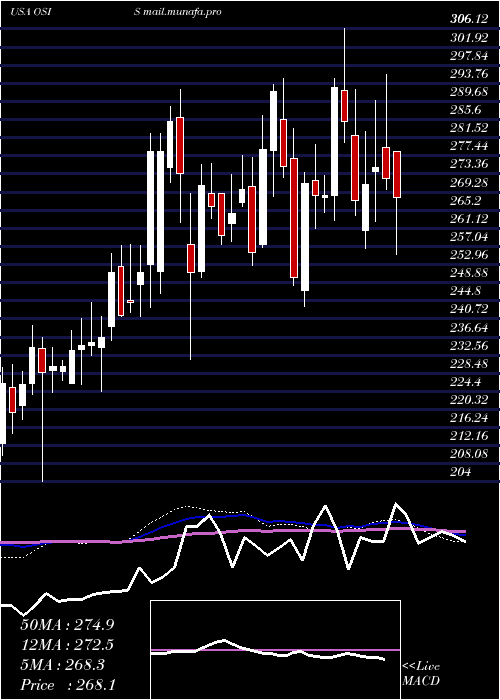Viewport: 500px width, 700px height.
Task: Click the Price : 268.1 readout
Action: click(67, 685)
